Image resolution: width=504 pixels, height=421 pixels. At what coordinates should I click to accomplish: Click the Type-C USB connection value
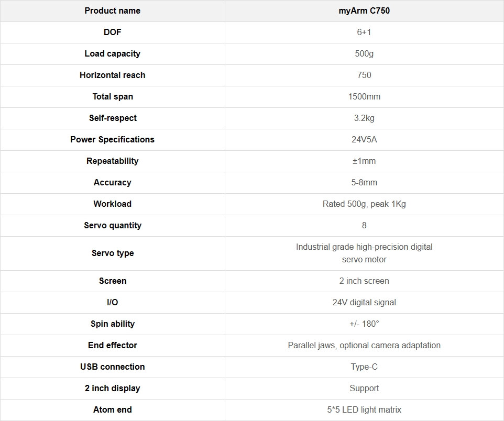coord(364,367)
